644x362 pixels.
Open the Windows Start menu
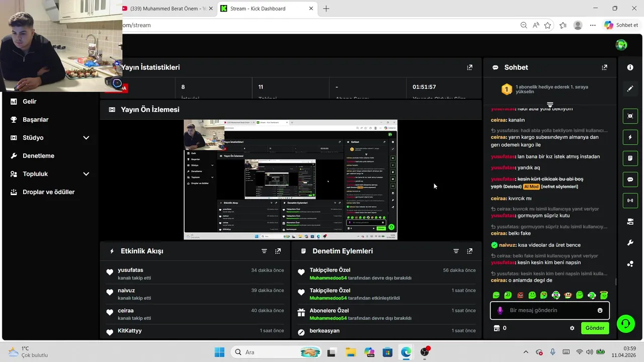pos(219,352)
